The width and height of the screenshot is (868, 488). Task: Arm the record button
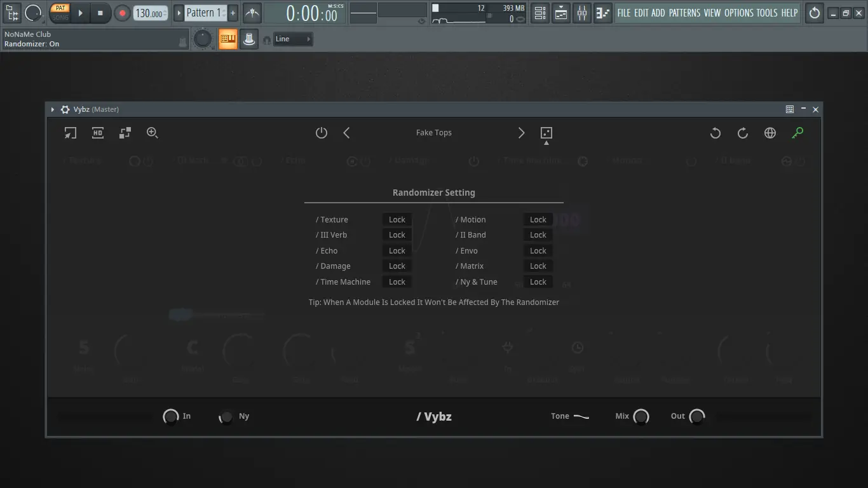tap(122, 13)
